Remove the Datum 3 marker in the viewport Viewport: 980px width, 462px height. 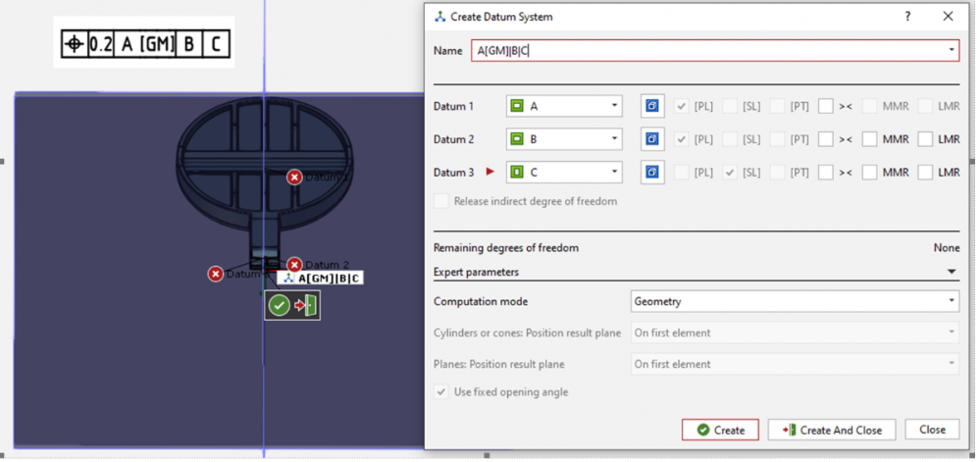coord(216,274)
